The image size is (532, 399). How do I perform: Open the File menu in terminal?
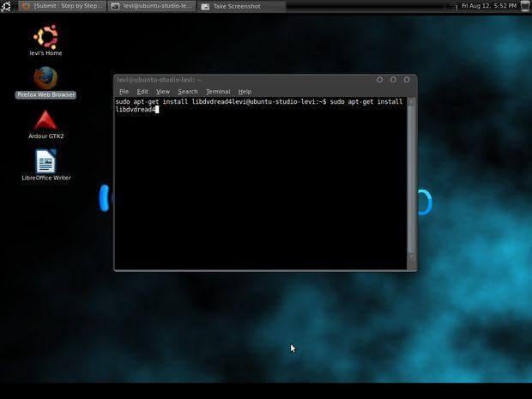click(124, 92)
